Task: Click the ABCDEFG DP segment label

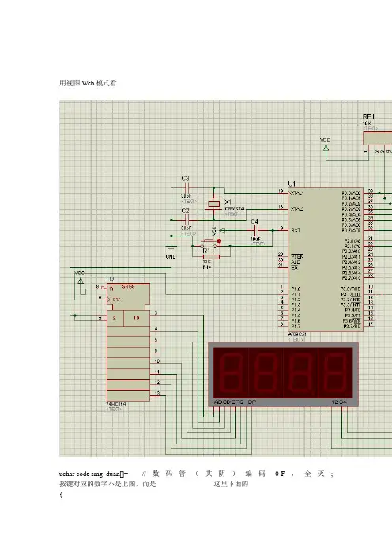Action: point(235,402)
